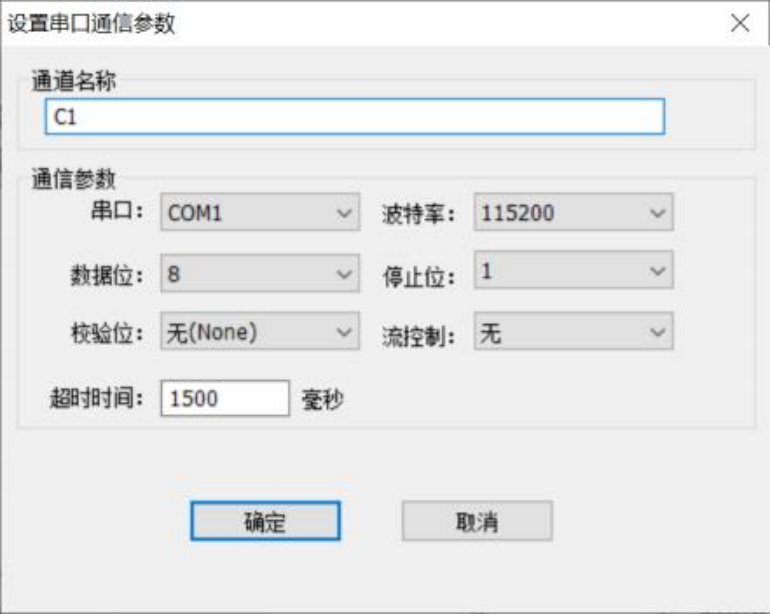Click the 超时时间 field showing 1500

point(225,398)
